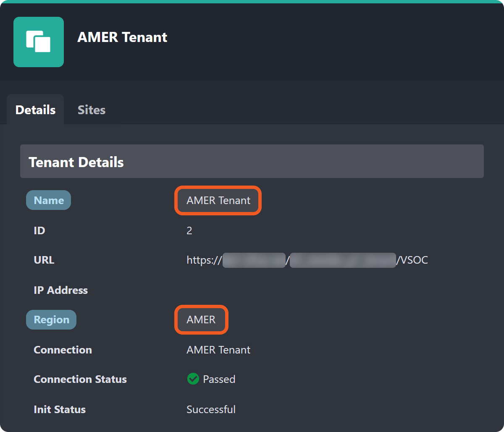
Task: Click the URL field label
Action: 44,260
